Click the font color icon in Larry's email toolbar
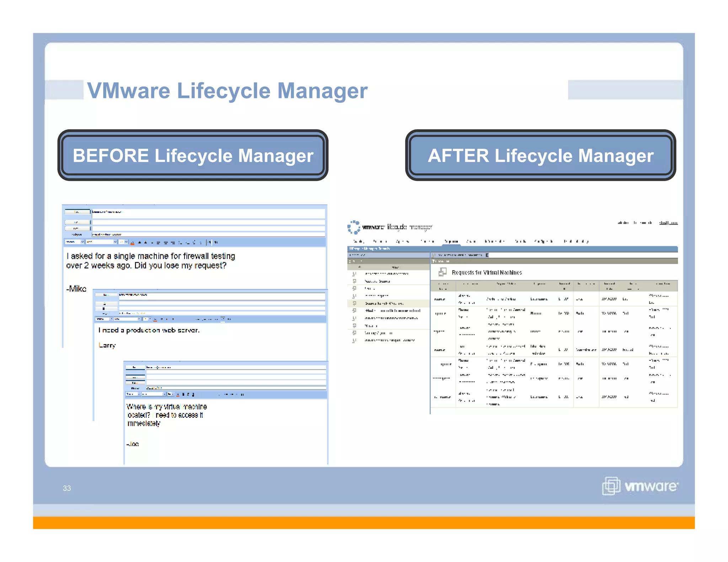 155,319
